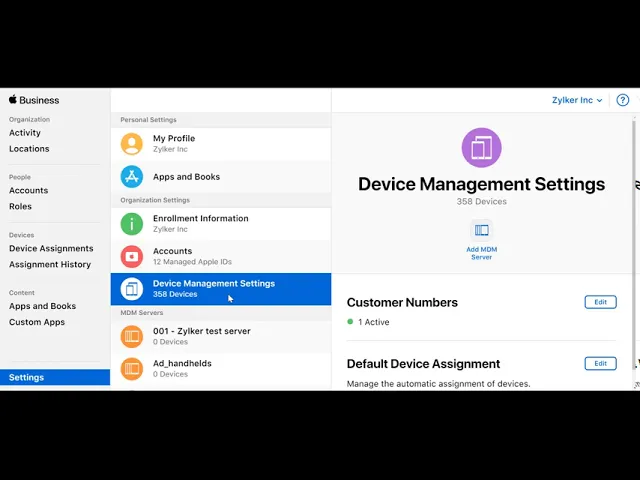Click the Apps and Books App Store icon
Viewport: 640px width, 480px height.
pos(132,177)
